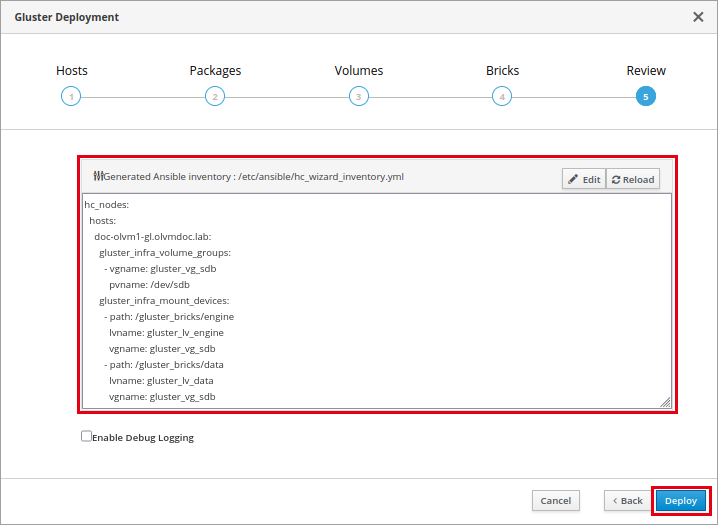The width and height of the screenshot is (718, 525).
Task: Go back with the Back button
Action: [627, 501]
